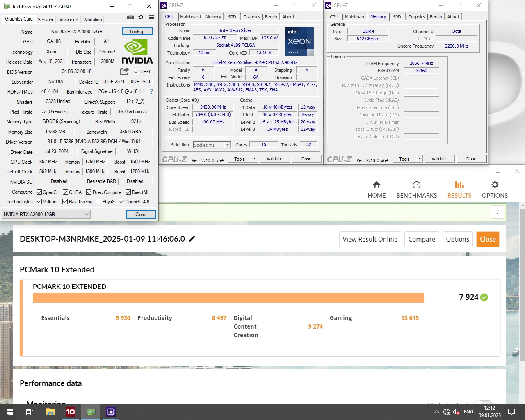Switch to the GPU-Z taskbar app
The image size is (525, 420).
coord(90,412)
